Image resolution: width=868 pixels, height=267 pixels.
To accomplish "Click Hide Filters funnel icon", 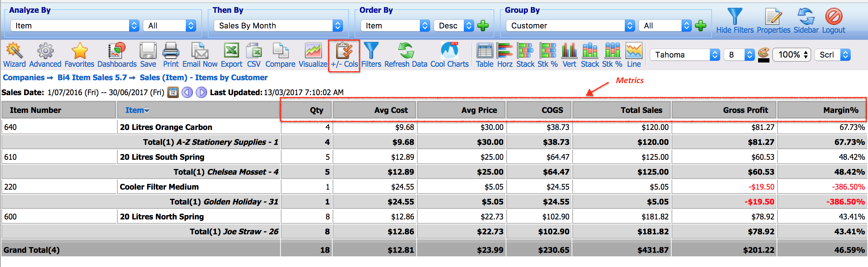I will pyautogui.click(x=735, y=21).
